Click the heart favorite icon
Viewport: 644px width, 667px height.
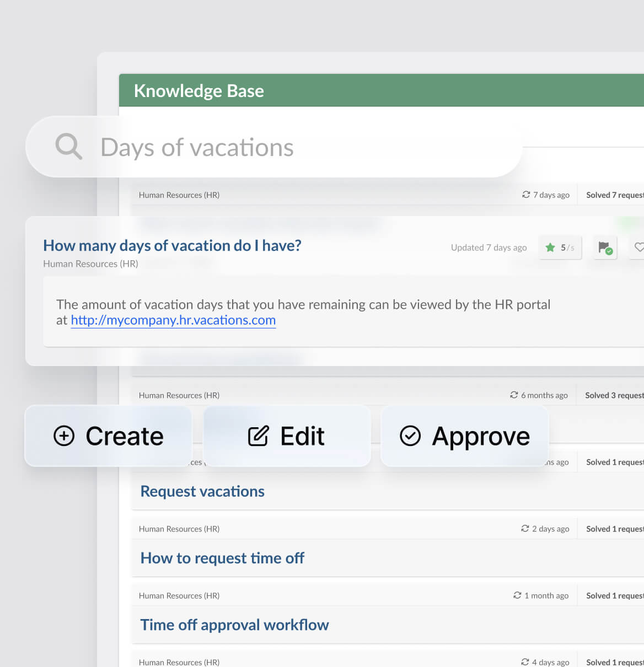point(638,248)
